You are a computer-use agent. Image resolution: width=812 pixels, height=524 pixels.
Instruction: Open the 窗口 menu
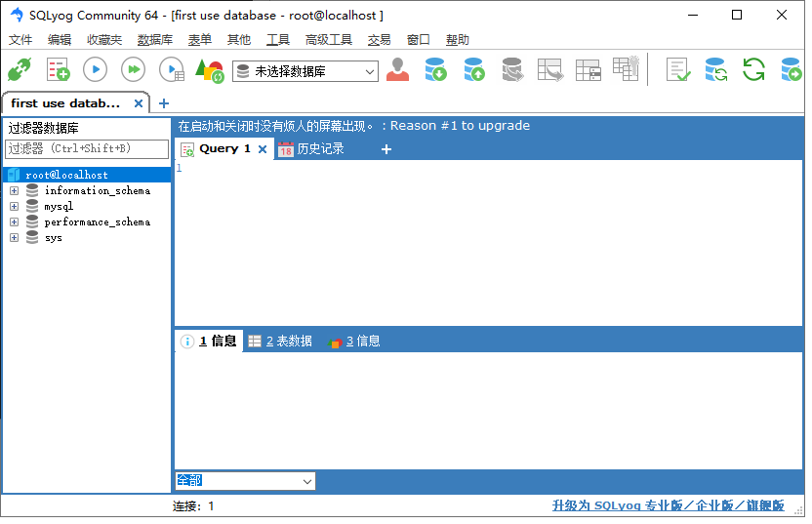pyautogui.click(x=419, y=40)
